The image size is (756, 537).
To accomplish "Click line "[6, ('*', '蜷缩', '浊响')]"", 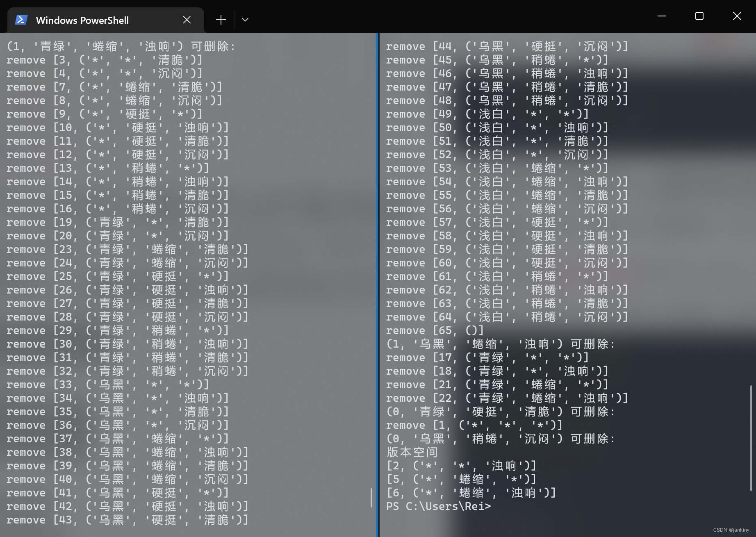I will click(x=471, y=493).
